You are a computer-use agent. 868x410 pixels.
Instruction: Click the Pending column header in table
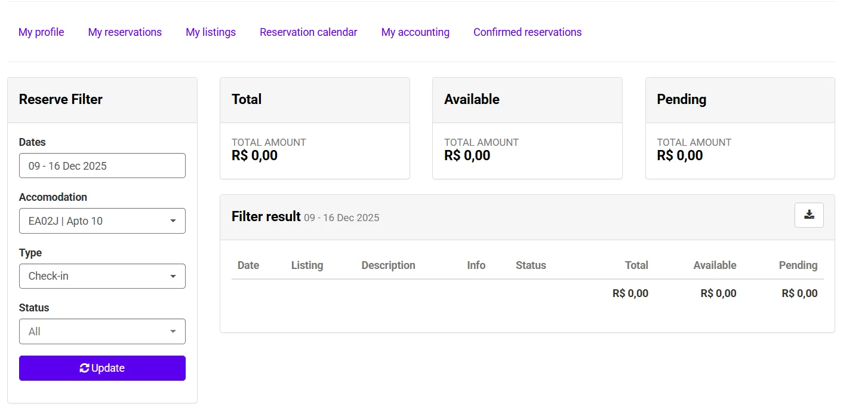(x=798, y=265)
